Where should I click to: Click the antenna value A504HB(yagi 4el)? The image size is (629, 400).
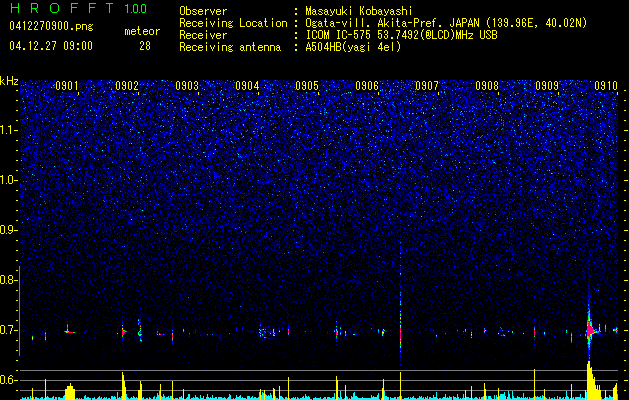click(x=353, y=47)
